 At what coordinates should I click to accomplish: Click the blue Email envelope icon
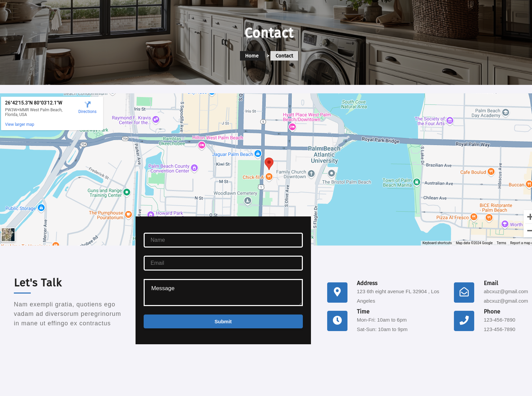point(464,293)
